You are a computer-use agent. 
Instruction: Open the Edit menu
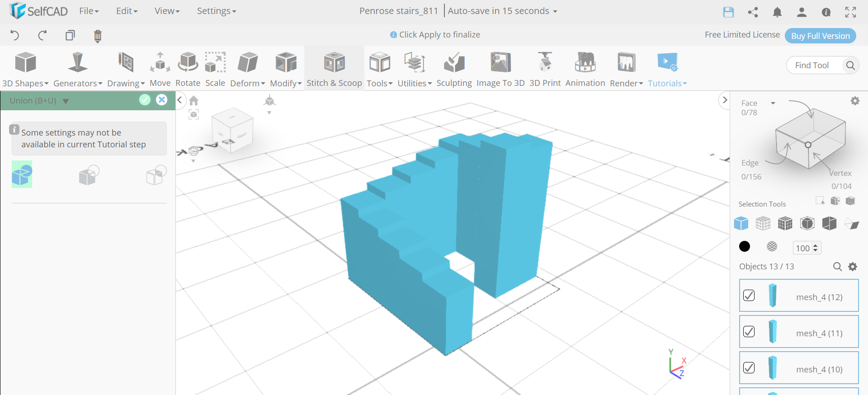(x=127, y=11)
